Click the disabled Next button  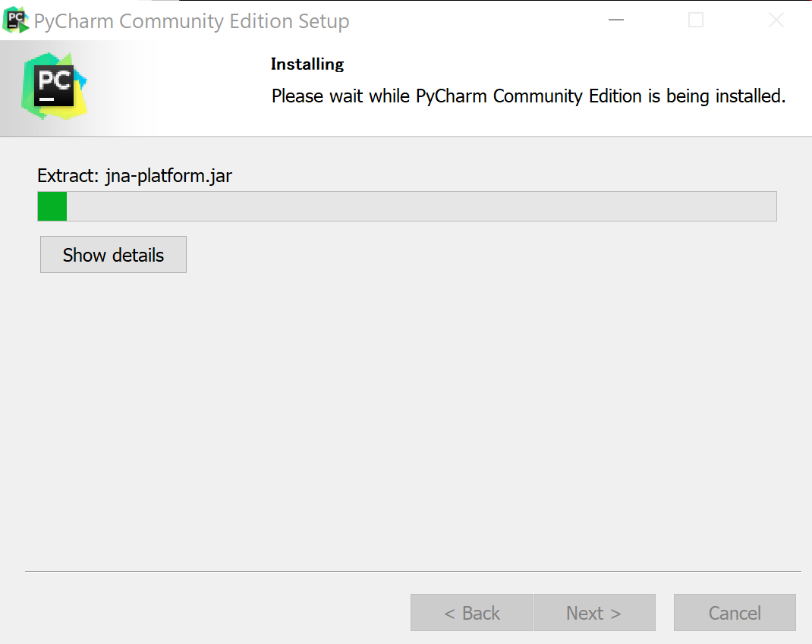click(x=594, y=613)
